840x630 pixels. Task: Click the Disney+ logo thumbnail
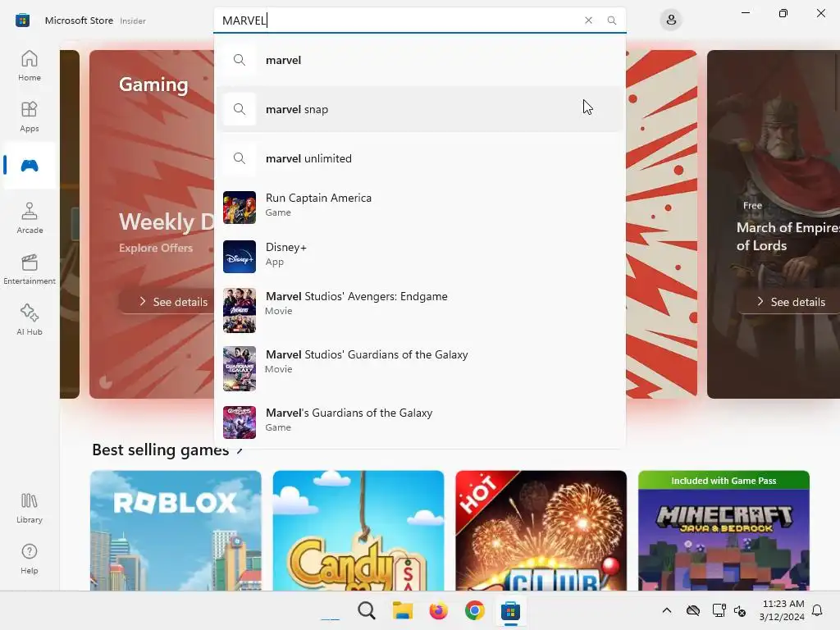(240, 257)
